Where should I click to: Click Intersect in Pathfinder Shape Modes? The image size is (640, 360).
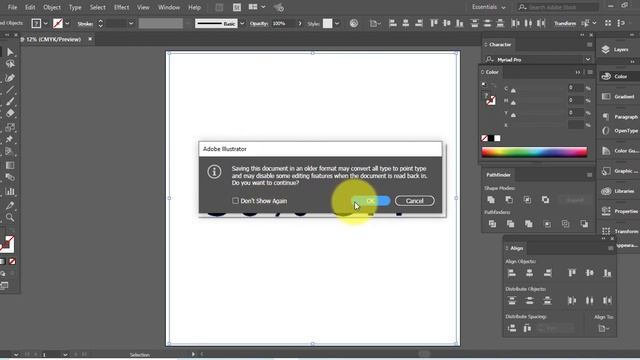click(x=527, y=200)
